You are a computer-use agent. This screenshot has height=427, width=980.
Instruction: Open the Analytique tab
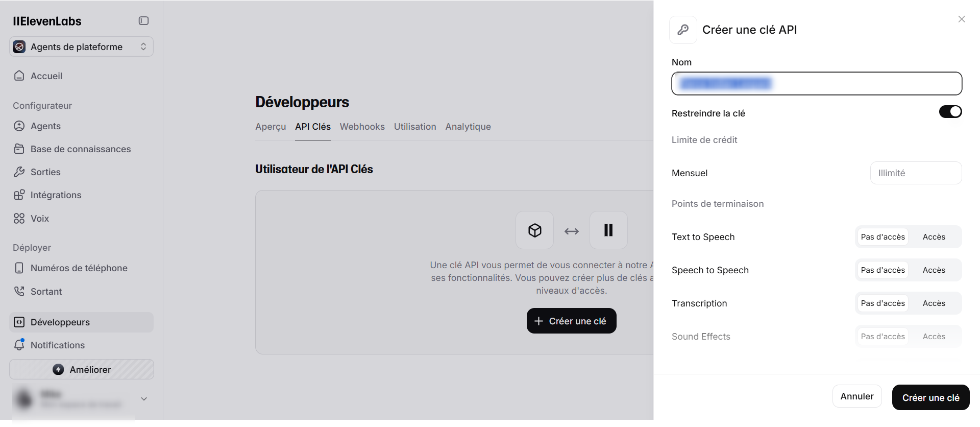[x=468, y=127]
